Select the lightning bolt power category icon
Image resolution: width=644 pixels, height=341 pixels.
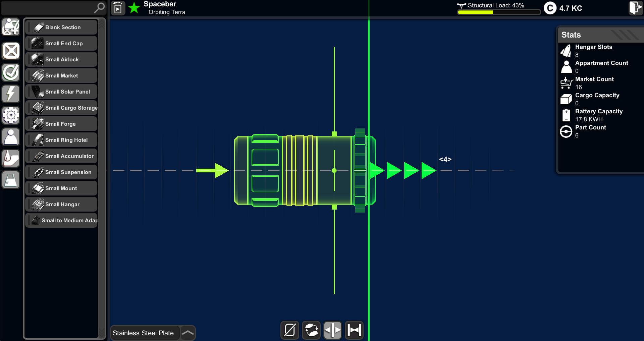[x=11, y=94]
